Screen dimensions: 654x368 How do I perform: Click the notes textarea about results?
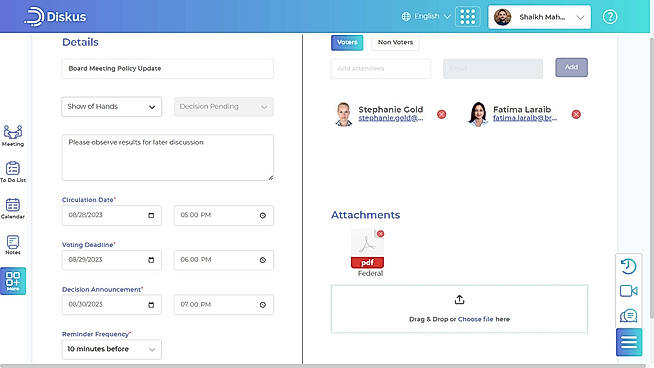click(x=168, y=157)
